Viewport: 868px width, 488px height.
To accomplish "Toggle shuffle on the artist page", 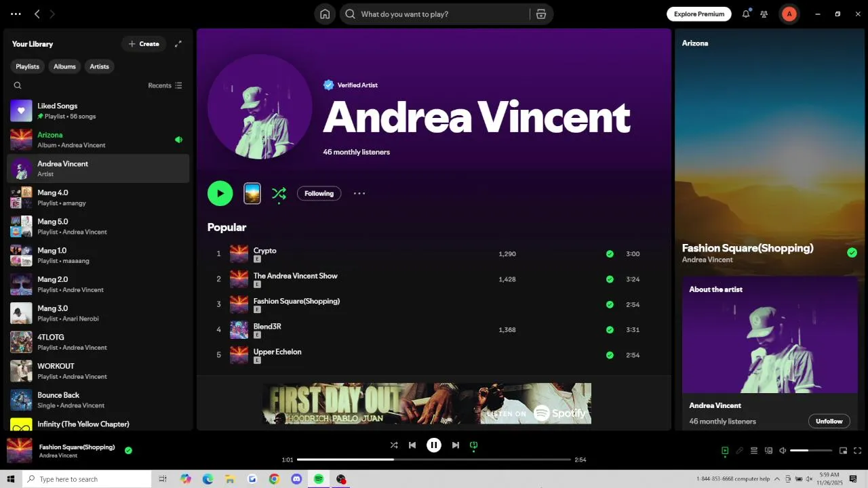I will [x=279, y=194].
